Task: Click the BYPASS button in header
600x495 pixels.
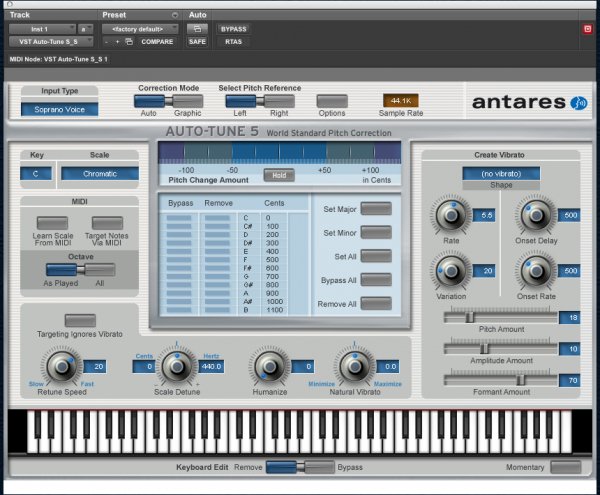Action: click(x=233, y=29)
